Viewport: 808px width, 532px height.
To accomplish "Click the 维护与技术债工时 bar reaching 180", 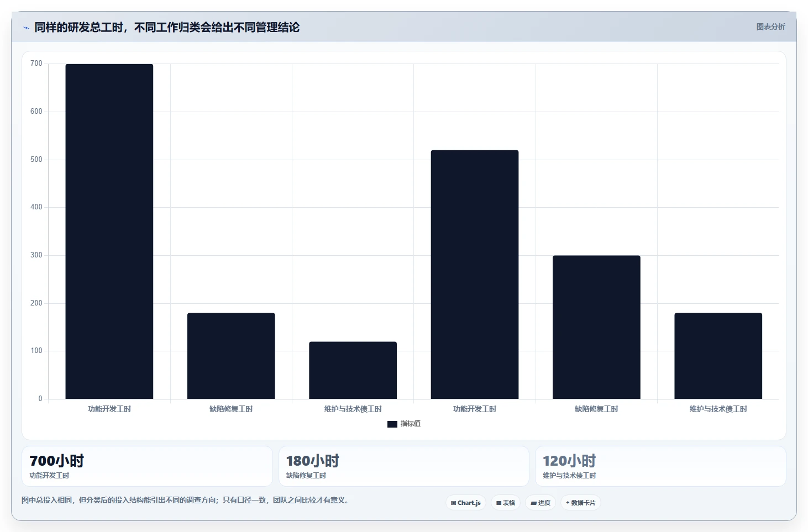I will click(718, 356).
